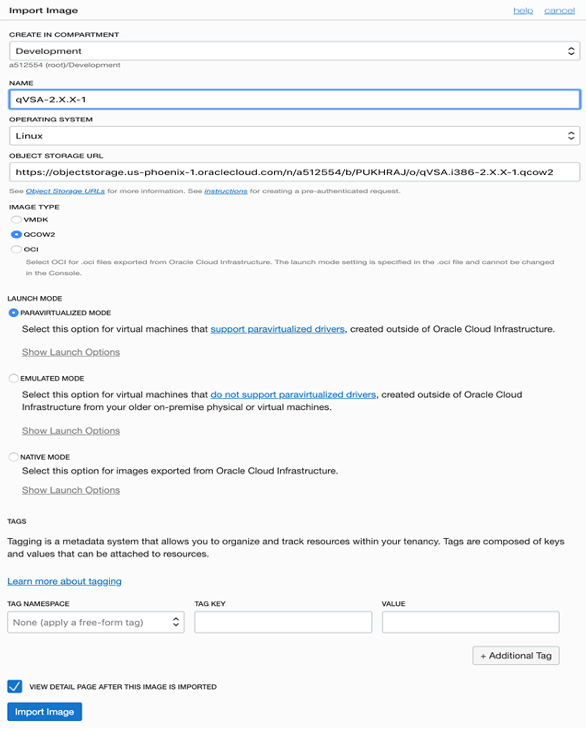Select the OCI image type

tap(16, 249)
